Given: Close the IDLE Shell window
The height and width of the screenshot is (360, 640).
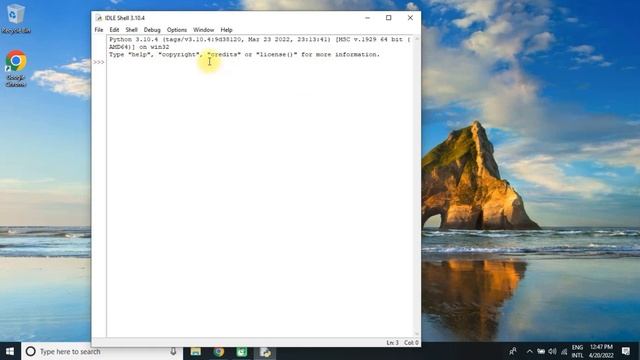Looking at the screenshot, I should coord(410,18).
